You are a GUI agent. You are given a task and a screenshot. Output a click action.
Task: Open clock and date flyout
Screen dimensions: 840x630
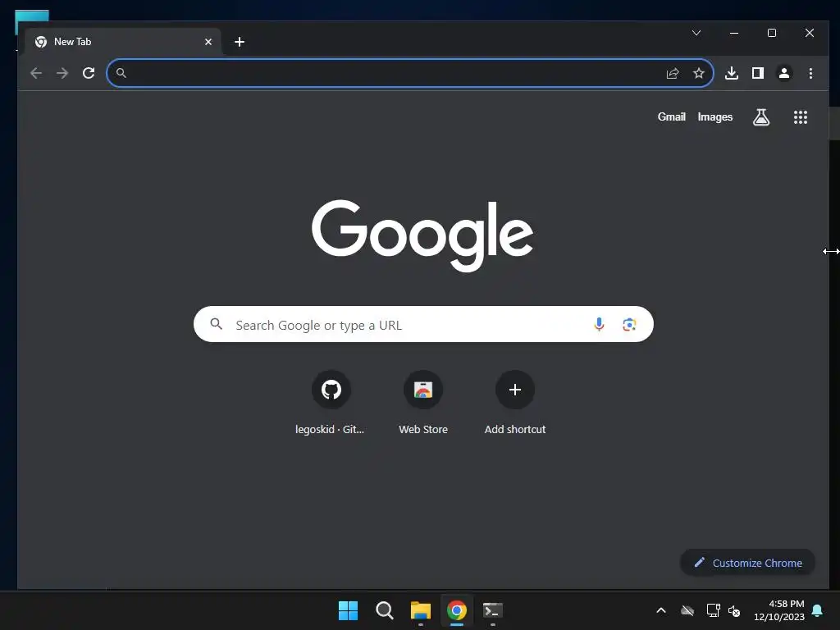click(x=779, y=610)
